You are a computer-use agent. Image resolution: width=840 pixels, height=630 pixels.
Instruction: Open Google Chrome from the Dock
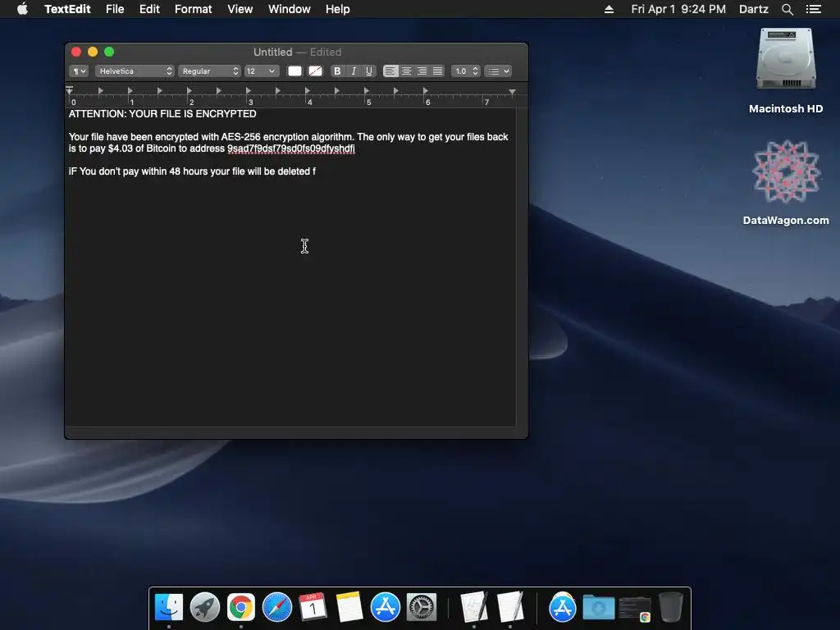click(x=241, y=607)
